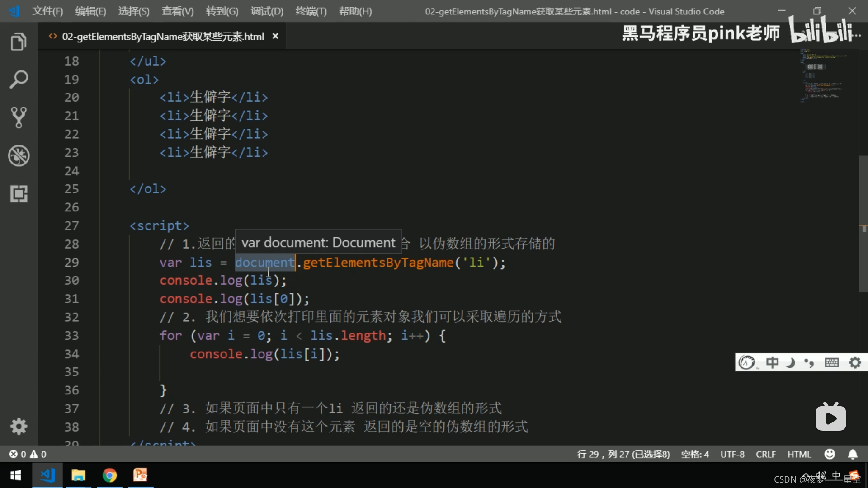The width and height of the screenshot is (868, 488).
Task: Click the <script> tag on line 27
Action: click(x=159, y=225)
